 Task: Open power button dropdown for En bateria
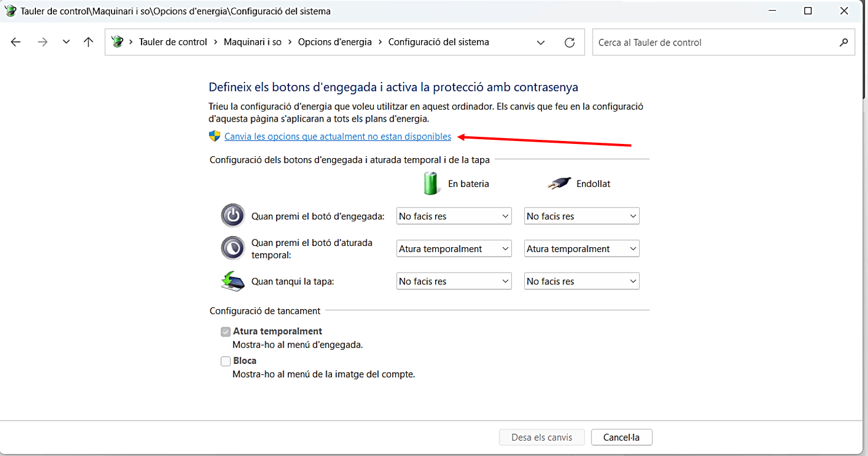pos(453,216)
